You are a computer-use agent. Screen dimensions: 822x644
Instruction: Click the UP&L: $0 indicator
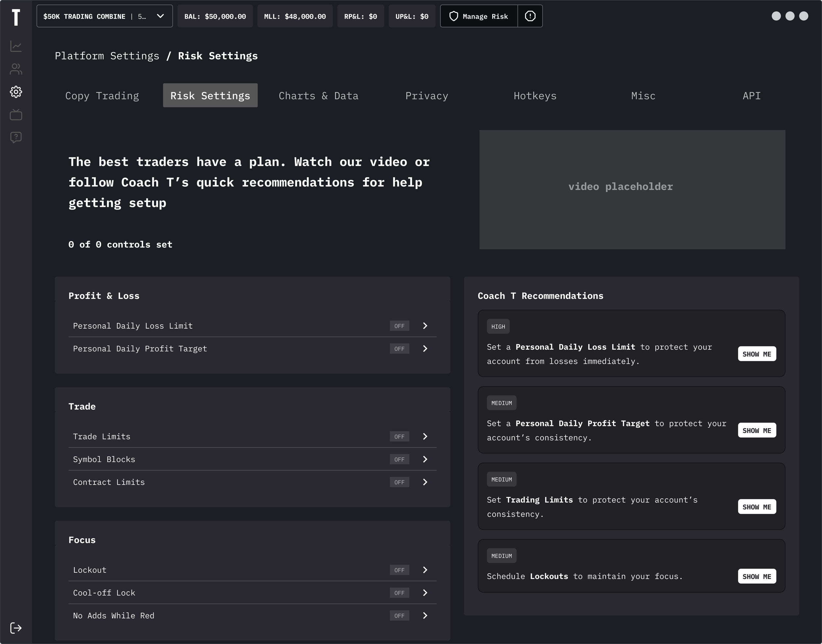(x=412, y=16)
